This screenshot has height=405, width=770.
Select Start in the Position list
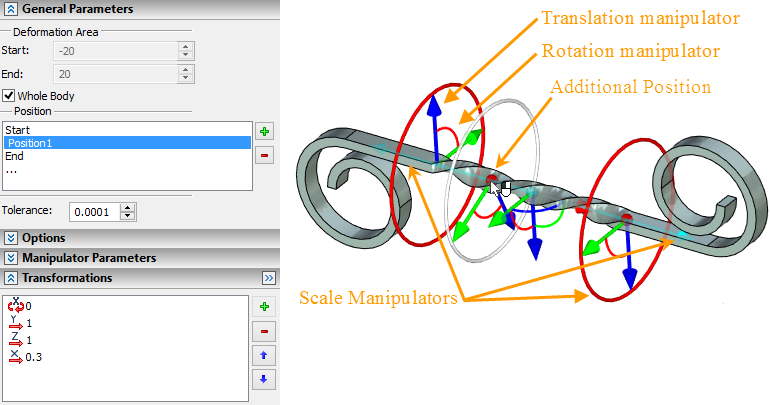pos(17,130)
